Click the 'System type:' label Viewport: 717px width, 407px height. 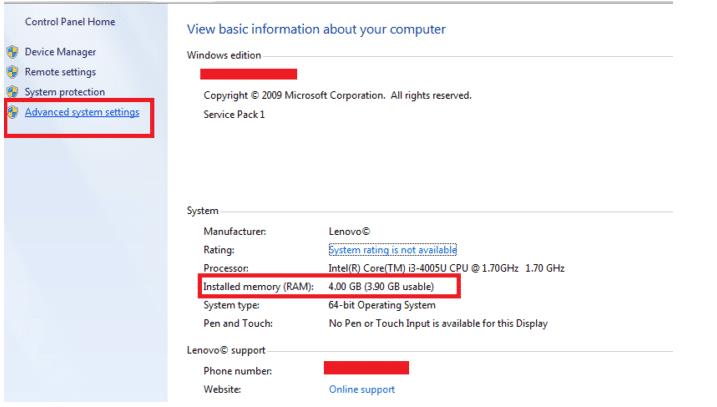coord(231,305)
